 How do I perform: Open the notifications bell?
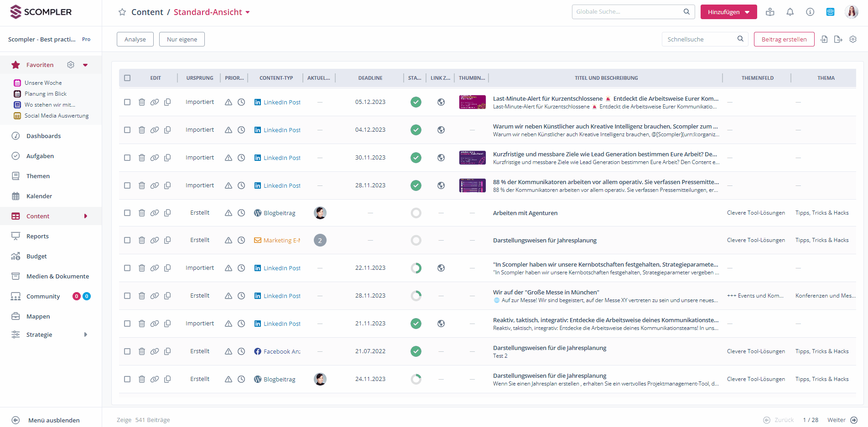(x=790, y=12)
